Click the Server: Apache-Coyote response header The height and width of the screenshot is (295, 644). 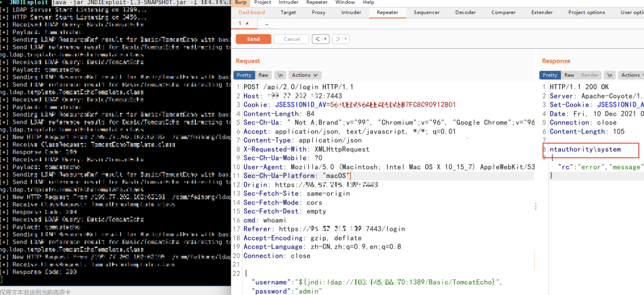point(597,96)
